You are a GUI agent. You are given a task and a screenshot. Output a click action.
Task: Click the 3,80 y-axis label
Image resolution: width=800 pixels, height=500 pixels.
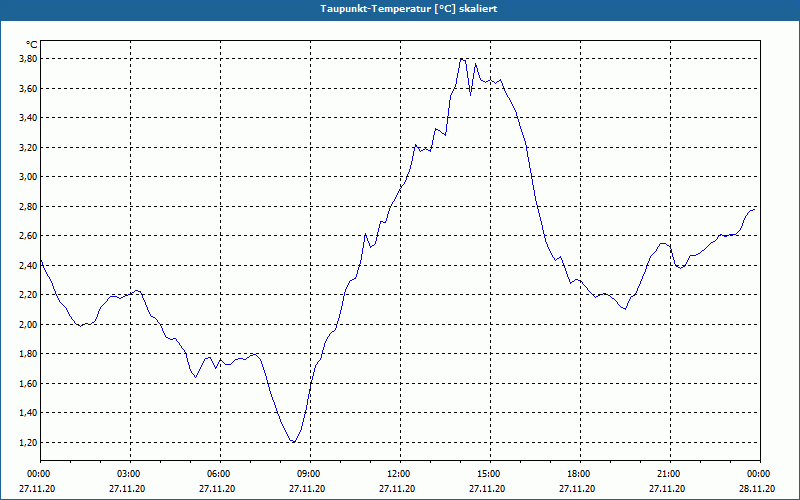coord(28,59)
